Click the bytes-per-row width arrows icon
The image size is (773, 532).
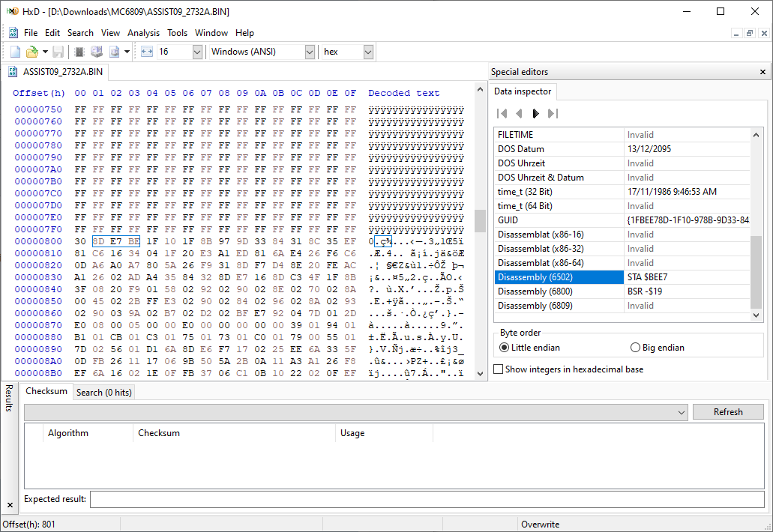click(147, 52)
